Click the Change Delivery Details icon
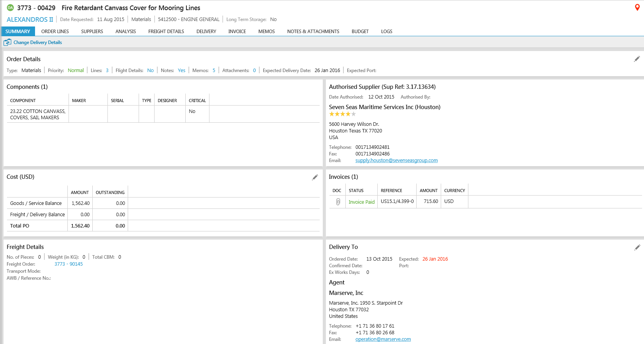The image size is (644, 344). click(x=7, y=42)
